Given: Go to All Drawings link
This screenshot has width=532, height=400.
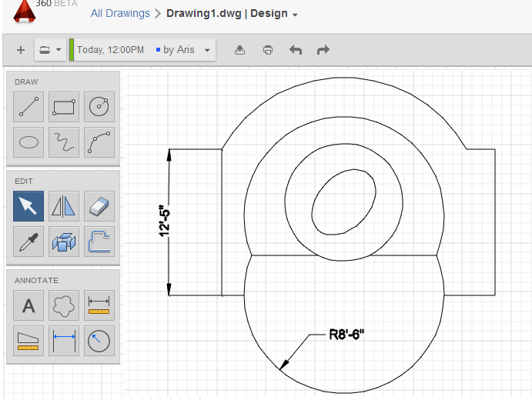Looking at the screenshot, I should click(x=120, y=13).
